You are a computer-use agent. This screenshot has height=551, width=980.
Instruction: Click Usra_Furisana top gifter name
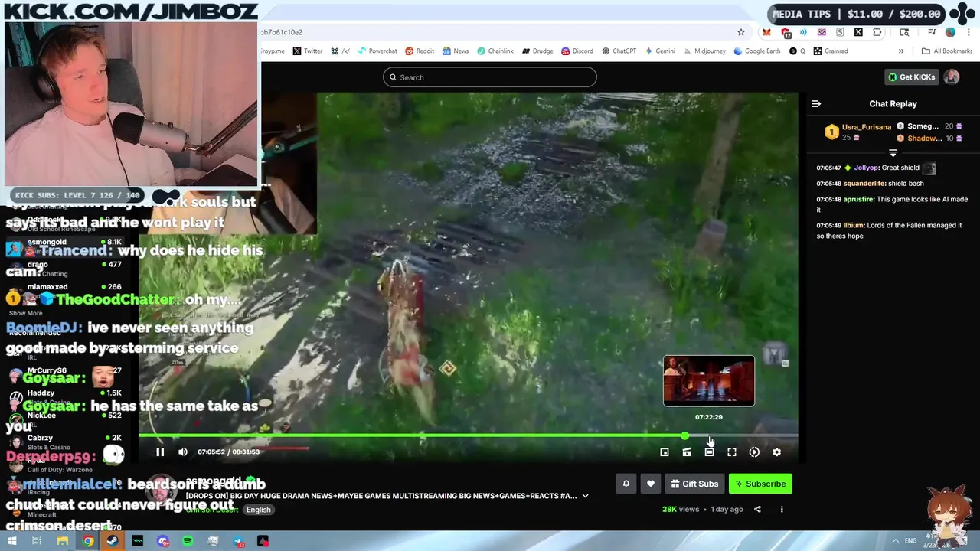click(867, 127)
